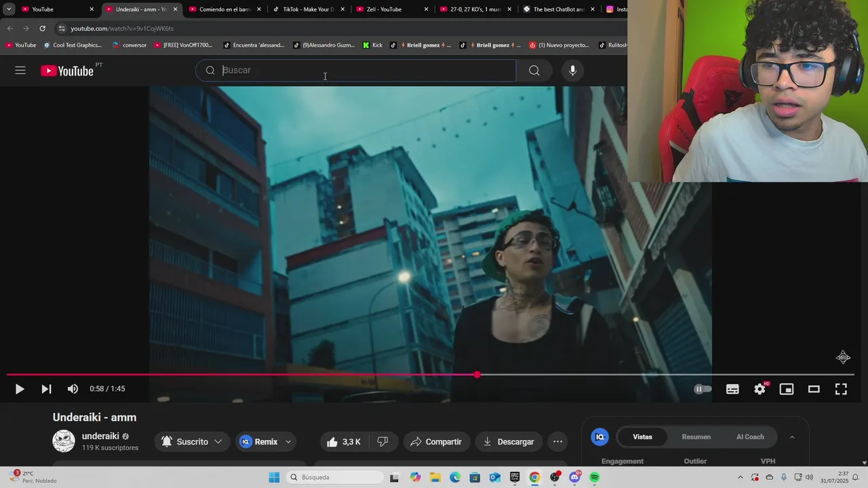
Task: Open Microsoft Edge from the taskbar
Action: tap(455, 477)
